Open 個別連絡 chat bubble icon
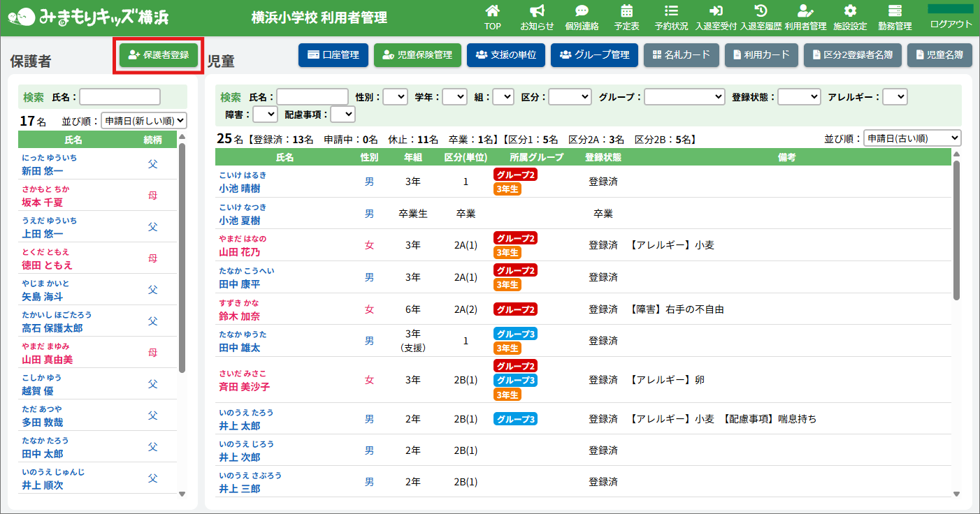980x514 pixels. (582, 11)
